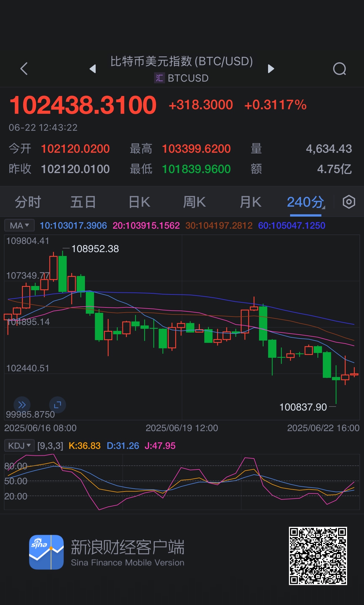
Task: Tap the 今开 value 102120.0200
Action: pyautogui.click(x=75, y=149)
